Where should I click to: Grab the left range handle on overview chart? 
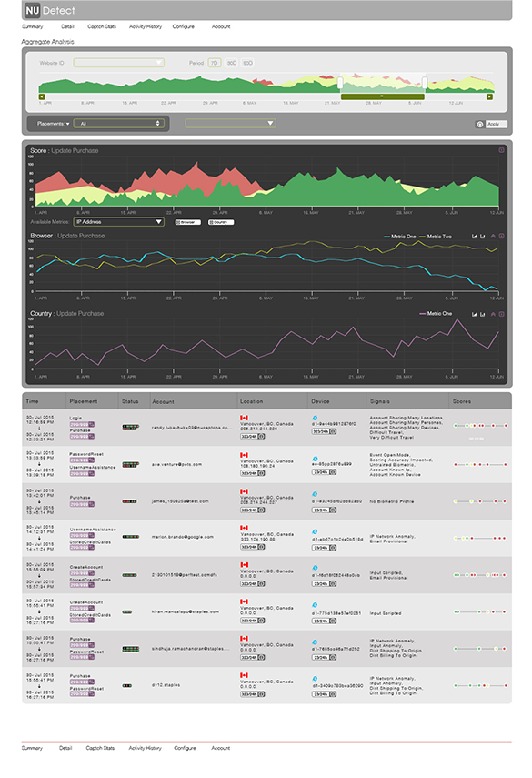[x=340, y=83]
